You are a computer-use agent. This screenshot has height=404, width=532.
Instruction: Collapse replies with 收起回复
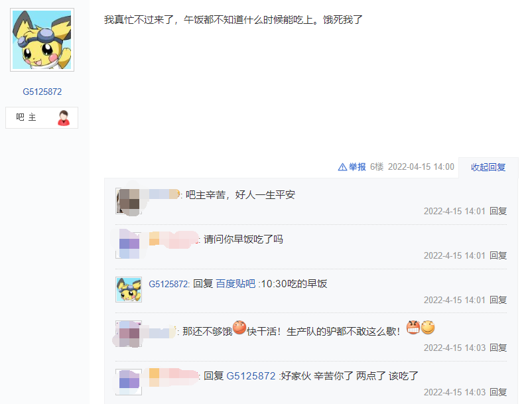click(488, 167)
